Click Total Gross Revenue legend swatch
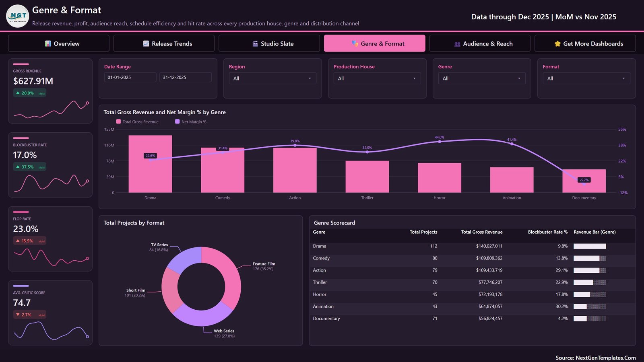 (x=118, y=121)
